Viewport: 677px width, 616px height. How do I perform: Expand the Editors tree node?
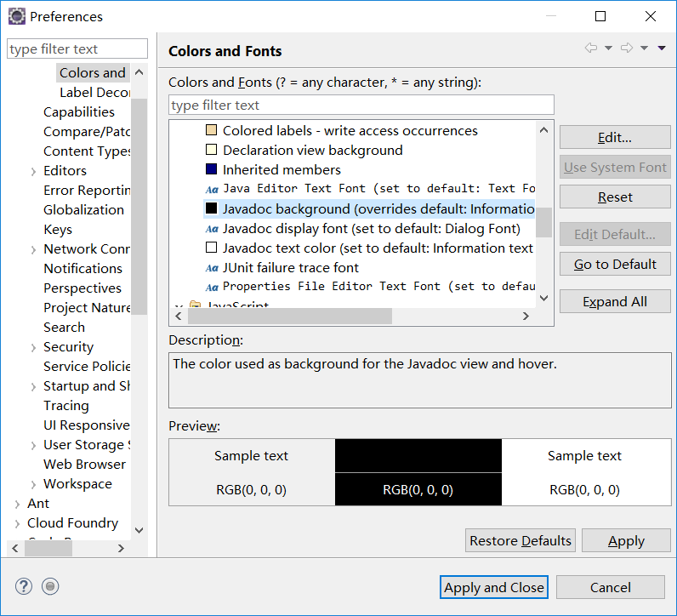coord(33,172)
